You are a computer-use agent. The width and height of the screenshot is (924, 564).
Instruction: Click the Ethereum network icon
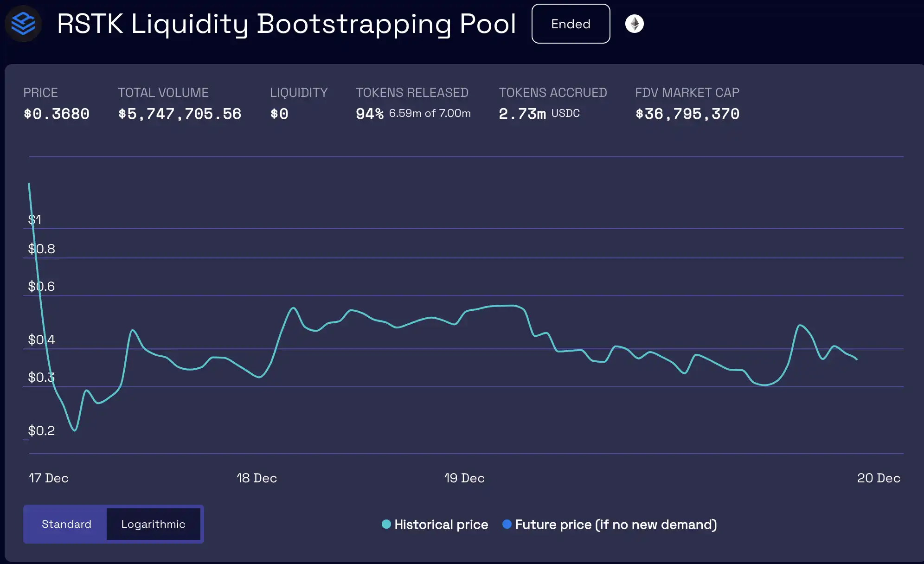pos(634,24)
